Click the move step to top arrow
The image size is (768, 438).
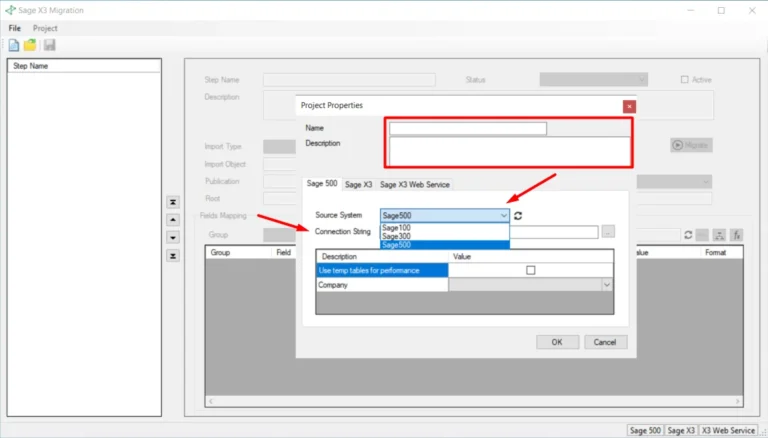point(173,202)
